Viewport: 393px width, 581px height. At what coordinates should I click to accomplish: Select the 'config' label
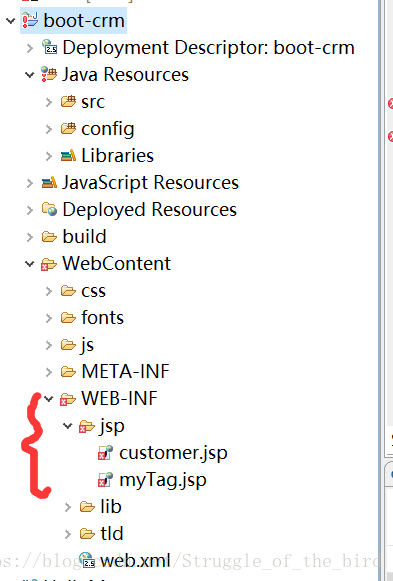[x=108, y=129]
